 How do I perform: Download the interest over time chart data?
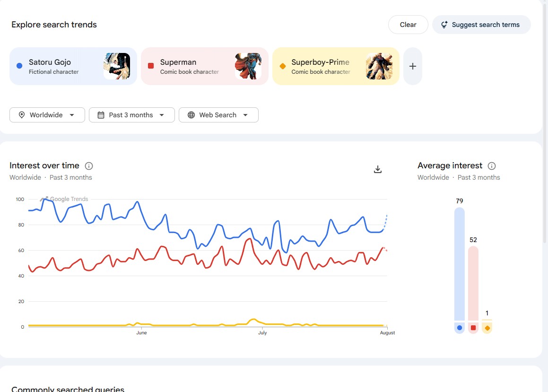(378, 169)
